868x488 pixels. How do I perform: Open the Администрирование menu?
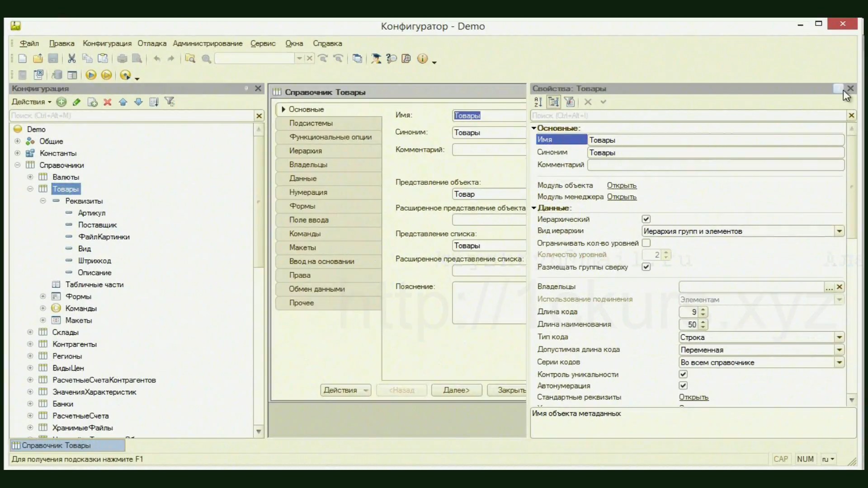tap(208, 43)
